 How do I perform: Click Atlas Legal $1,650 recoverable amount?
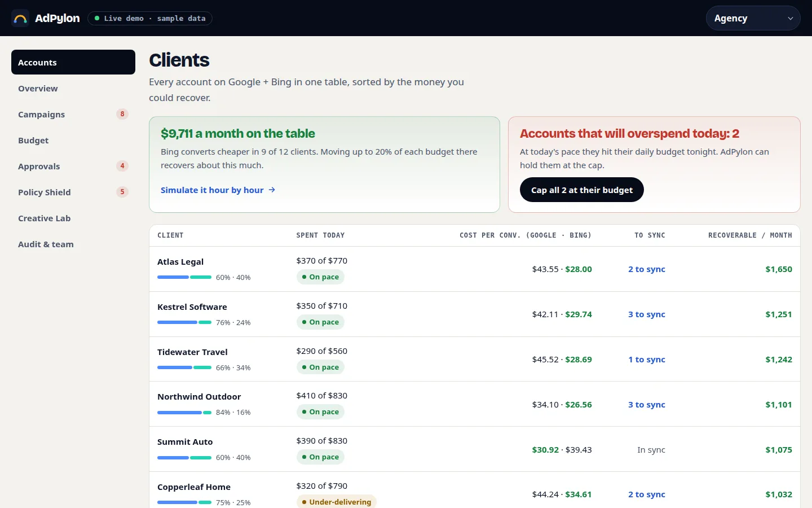(779, 269)
